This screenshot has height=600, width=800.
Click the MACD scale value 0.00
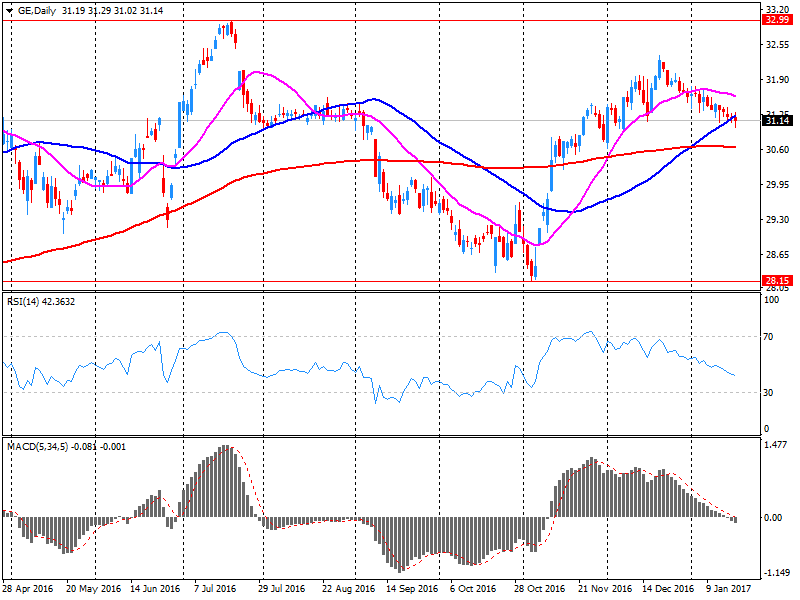(773, 517)
